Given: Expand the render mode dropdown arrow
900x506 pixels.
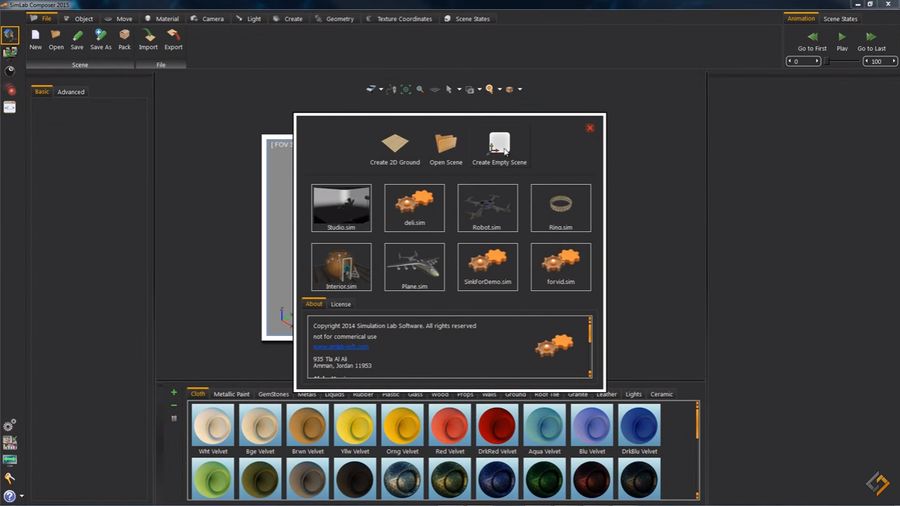Looking at the screenshot, I should (x=381, y=89).
